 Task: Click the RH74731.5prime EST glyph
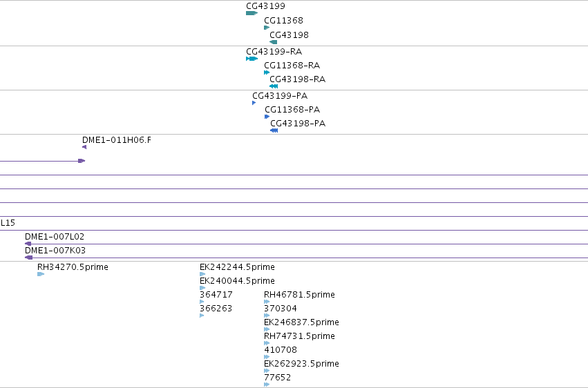[267, 343]
